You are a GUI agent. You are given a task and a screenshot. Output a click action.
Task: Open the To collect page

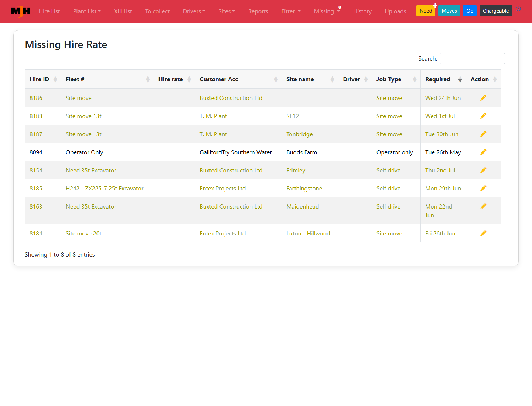tap(157, 11)
